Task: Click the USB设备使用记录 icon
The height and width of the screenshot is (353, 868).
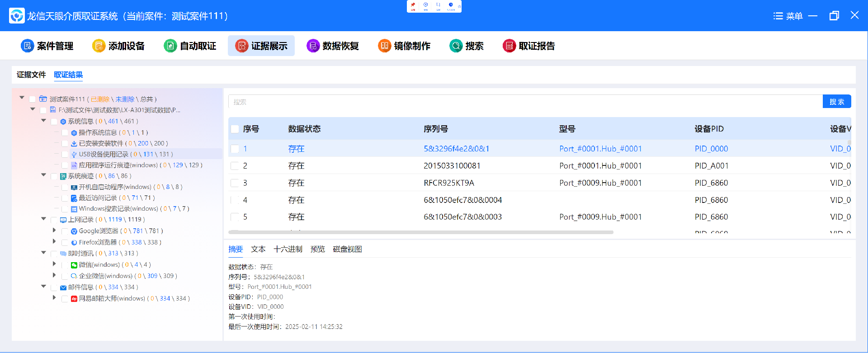Action: pyautogui.click(x=74, y=154)
